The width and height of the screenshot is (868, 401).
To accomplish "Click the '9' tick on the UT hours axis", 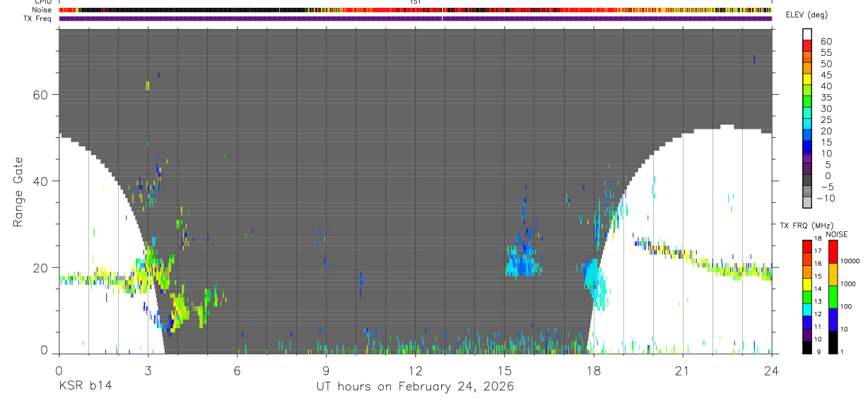I will point(326,370).
